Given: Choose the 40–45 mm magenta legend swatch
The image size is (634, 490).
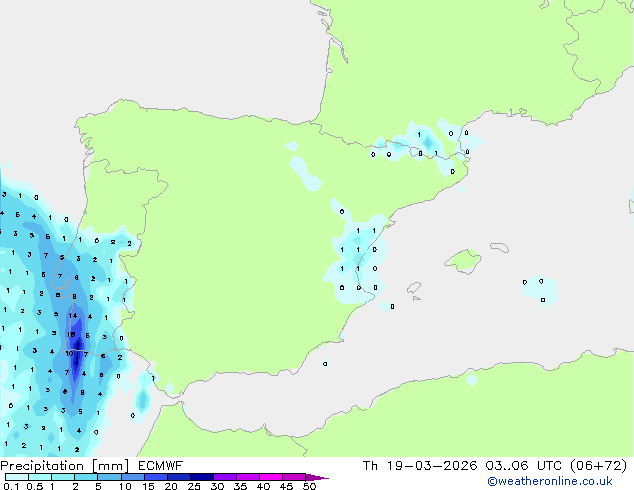Looking at the screenshot, I should pyautogui.click(x=271, y=477).
